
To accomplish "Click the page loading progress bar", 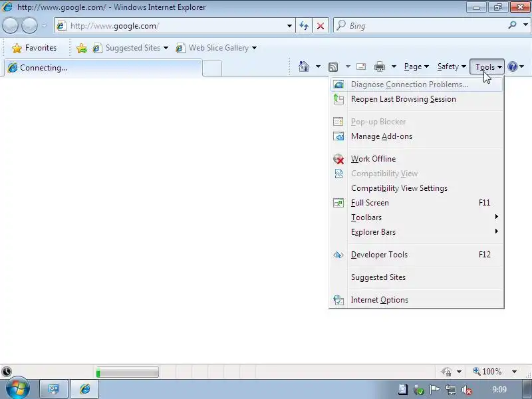I will tap(127, 372).
